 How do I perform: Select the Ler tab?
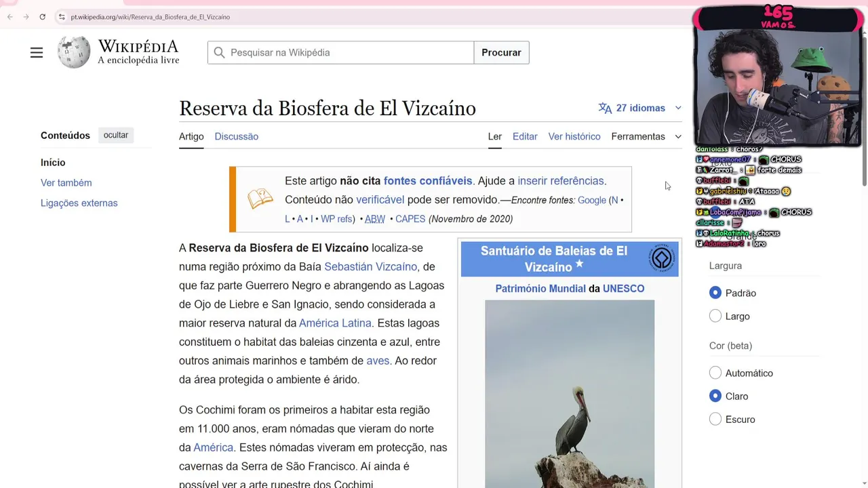click(x=495, y=136)
